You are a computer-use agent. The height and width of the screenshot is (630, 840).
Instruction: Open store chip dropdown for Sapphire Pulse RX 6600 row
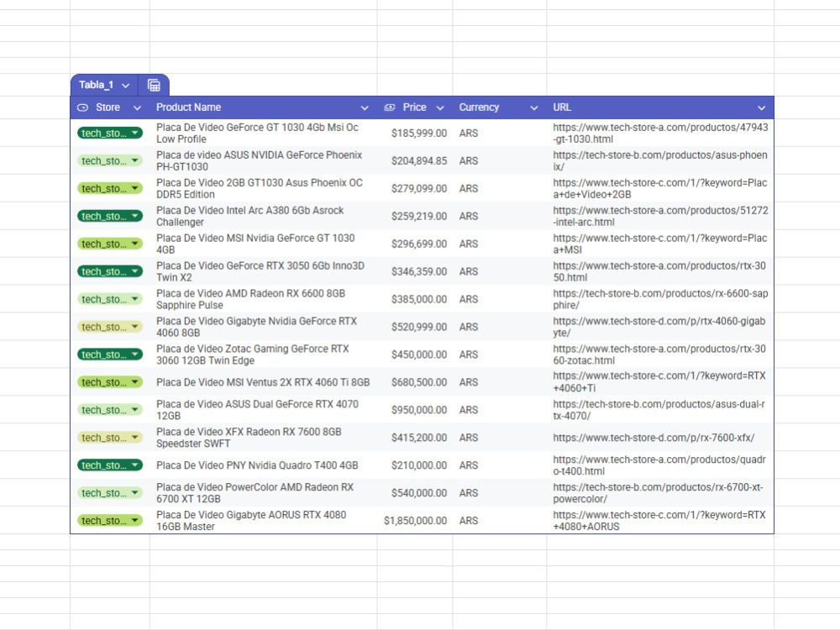point(135,299)
